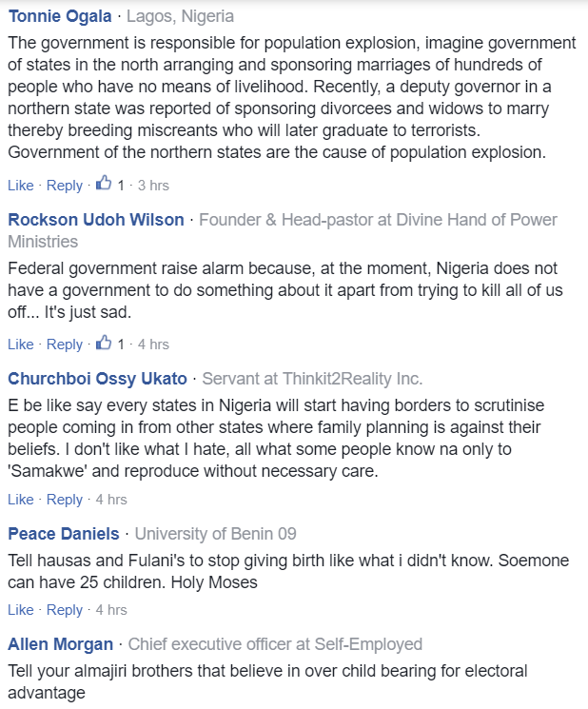The image size is (588, 709).
Task: Like Peace Daniels' comment
Action: (20, 609)
